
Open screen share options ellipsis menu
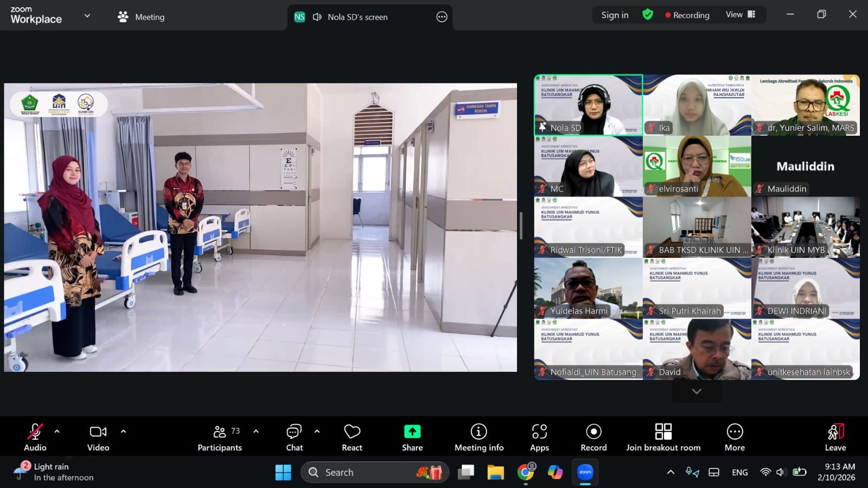(442, 17)
